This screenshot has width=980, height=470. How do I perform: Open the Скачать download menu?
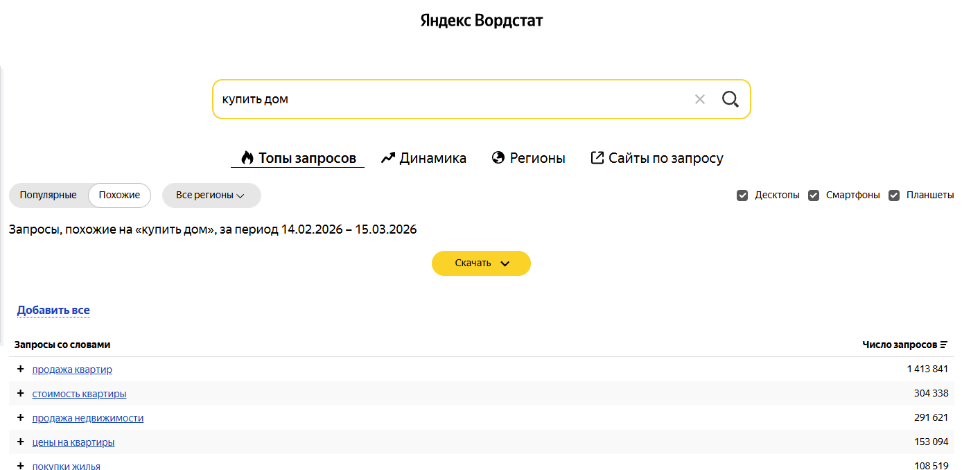point(481,263)
